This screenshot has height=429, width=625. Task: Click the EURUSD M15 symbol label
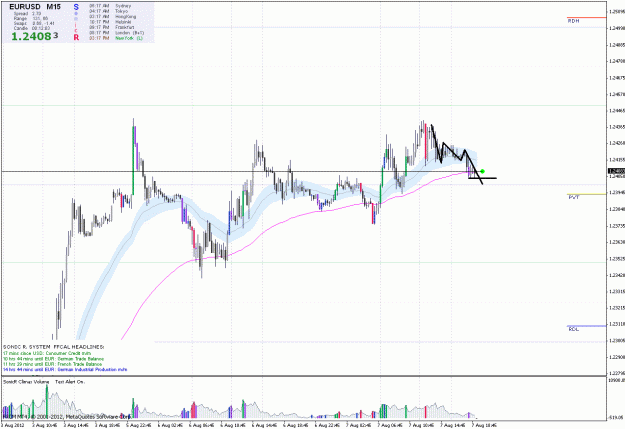tap(35, 7)
